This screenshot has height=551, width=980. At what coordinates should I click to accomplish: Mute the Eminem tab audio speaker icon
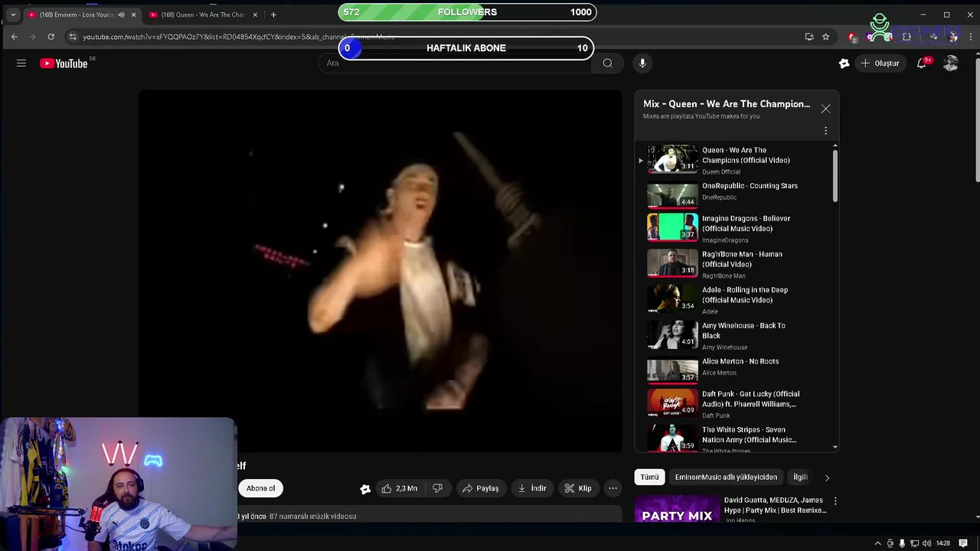point(121,15)
